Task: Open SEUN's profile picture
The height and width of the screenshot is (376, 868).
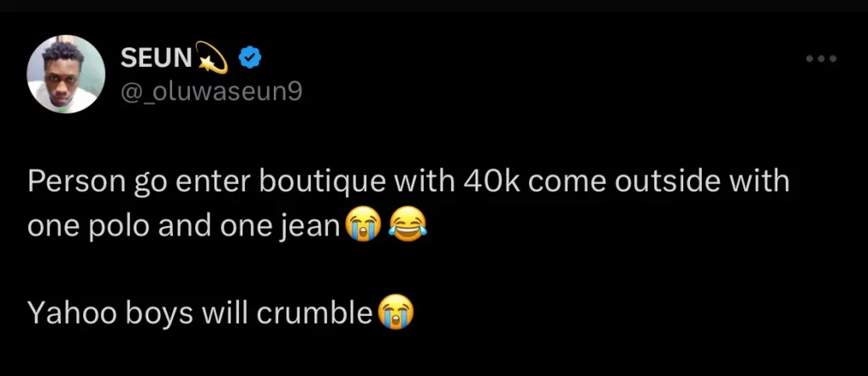Action: tap(65, 75)
